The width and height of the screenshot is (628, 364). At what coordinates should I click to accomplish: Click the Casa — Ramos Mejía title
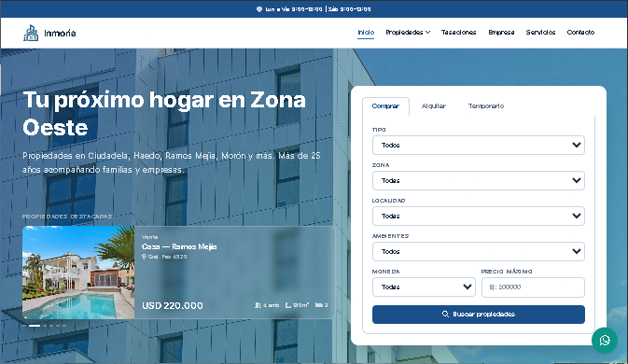pos(179,246)
